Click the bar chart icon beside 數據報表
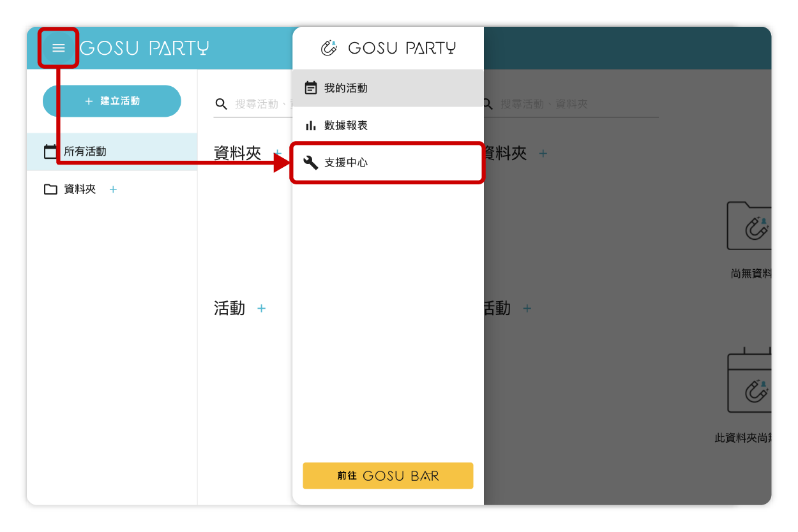This screenshot has height=532, width=798. click(311, 126)
